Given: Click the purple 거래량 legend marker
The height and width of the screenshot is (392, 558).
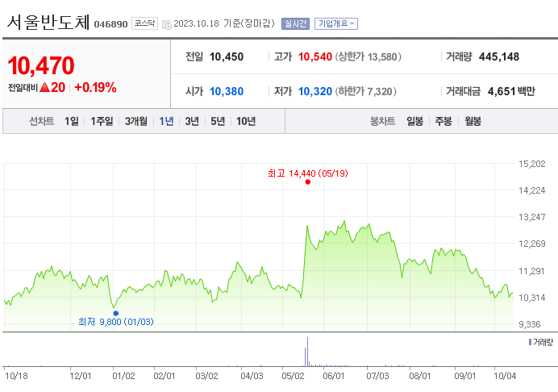Looking at the screenshot, I should pyautogui.click(x=530, y=342).
